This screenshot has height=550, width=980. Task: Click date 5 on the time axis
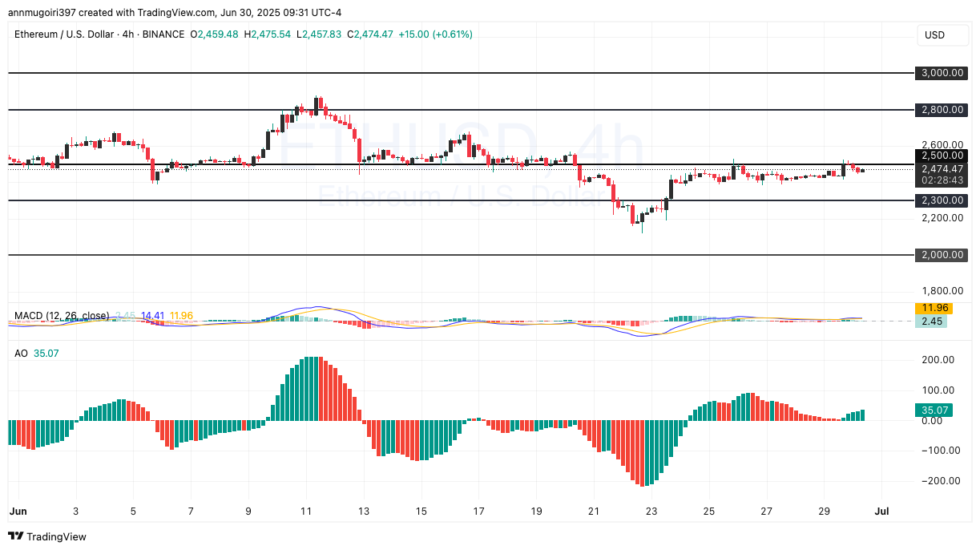(x=133, y=511)
